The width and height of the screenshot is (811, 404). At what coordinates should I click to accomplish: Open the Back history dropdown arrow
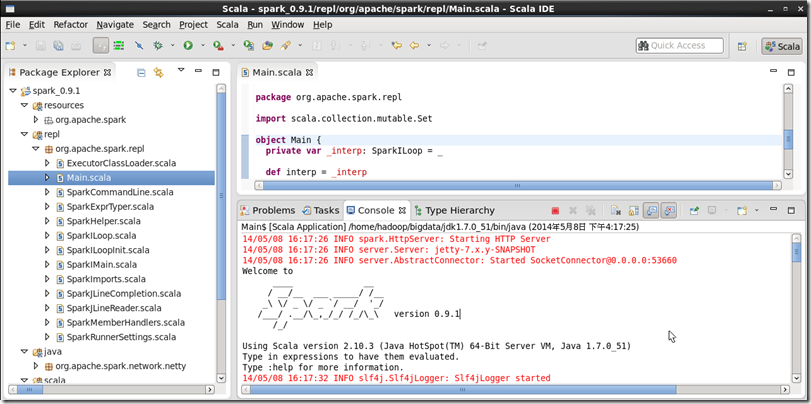[429, 46]
